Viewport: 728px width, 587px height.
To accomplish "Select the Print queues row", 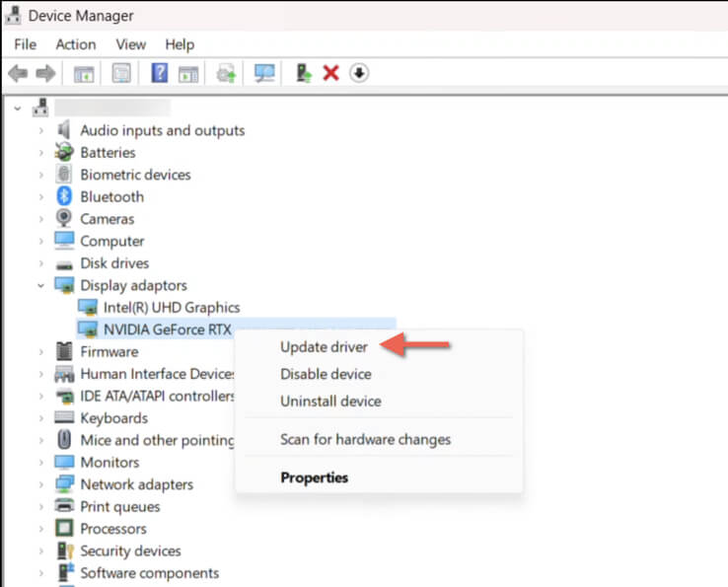I will pyautogui.click(x=119, y=506).
